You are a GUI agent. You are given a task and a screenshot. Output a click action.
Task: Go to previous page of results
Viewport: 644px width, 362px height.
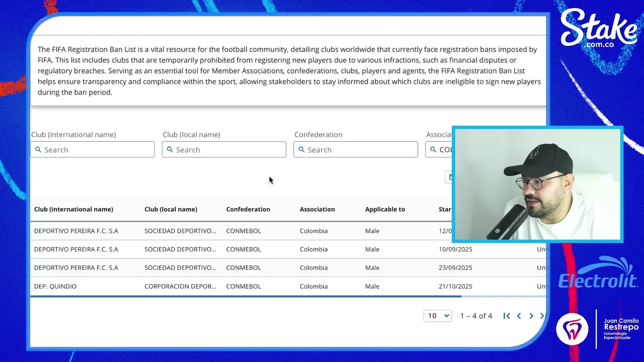pyautogui.click(x=519, y=316)
